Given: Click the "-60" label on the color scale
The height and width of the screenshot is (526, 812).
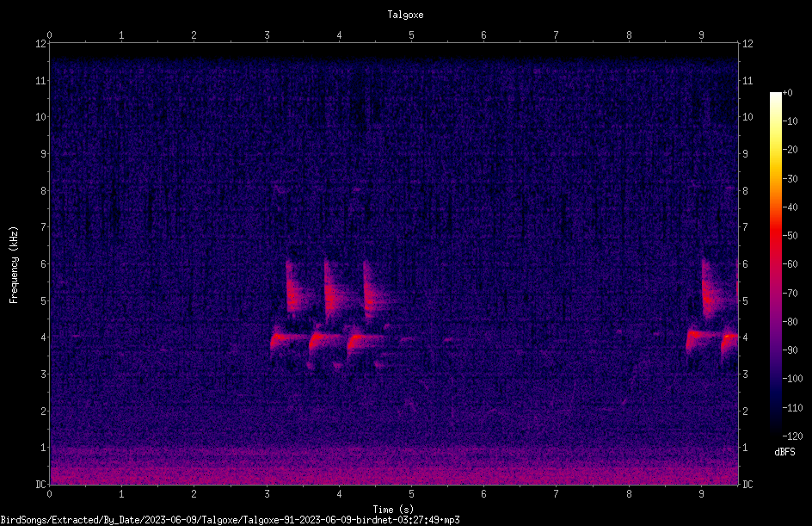Looking at the screenshot, I should [790, 264].
